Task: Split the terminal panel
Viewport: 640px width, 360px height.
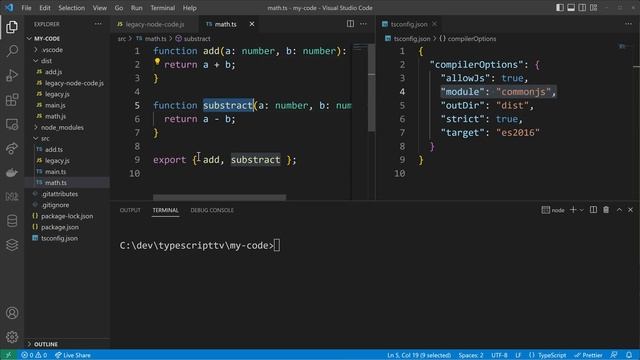Action: pos(593,210)
